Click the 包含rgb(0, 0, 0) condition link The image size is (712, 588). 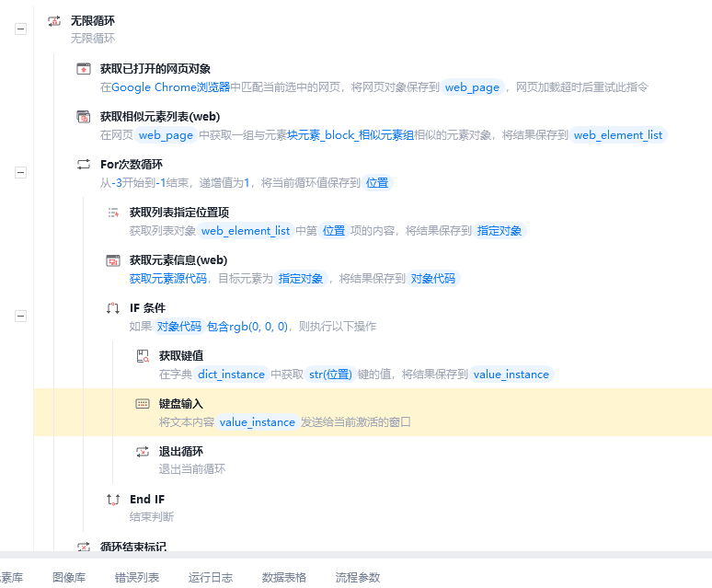(x=247, y=327)
